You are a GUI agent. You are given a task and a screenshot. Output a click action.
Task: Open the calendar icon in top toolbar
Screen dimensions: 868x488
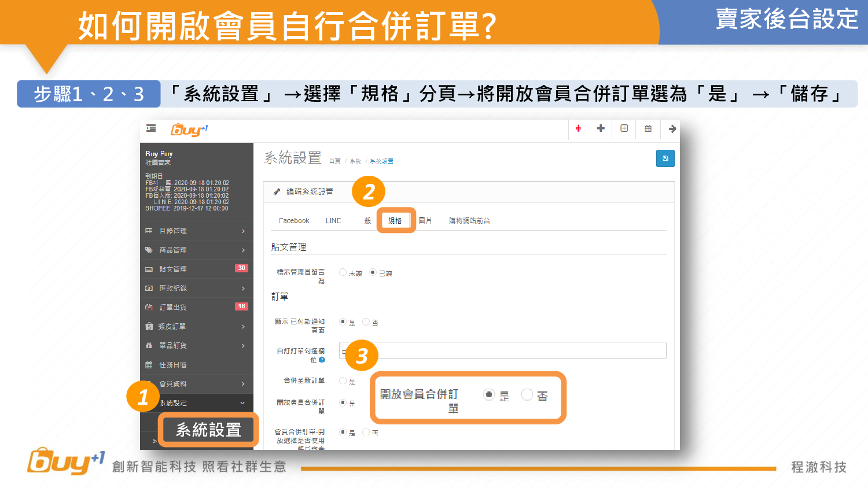click(648, 128)
